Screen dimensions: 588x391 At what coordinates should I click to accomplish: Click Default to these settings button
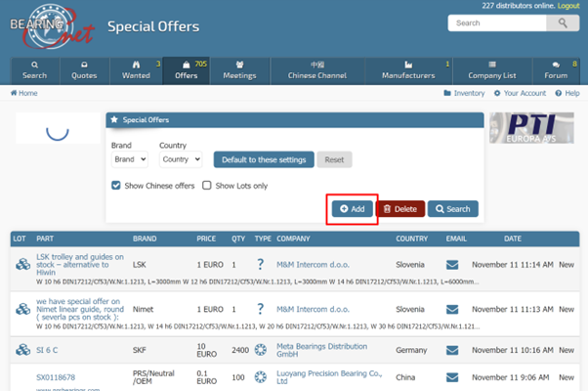[x=264, y=160]
